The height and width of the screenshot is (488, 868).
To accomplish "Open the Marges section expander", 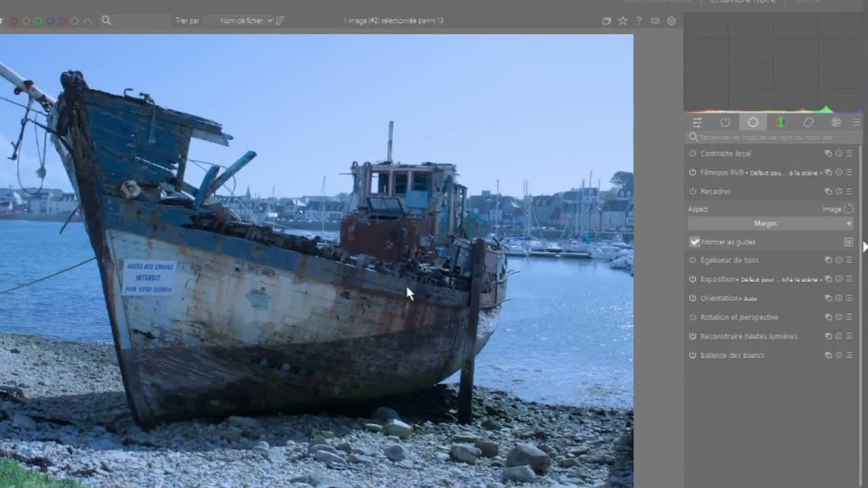I will [x=770, y=223].
